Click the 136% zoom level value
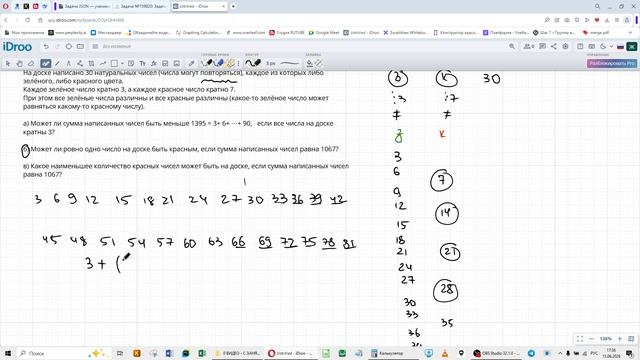640x360 pixels. pyautogui.click(x=606, y=339)
